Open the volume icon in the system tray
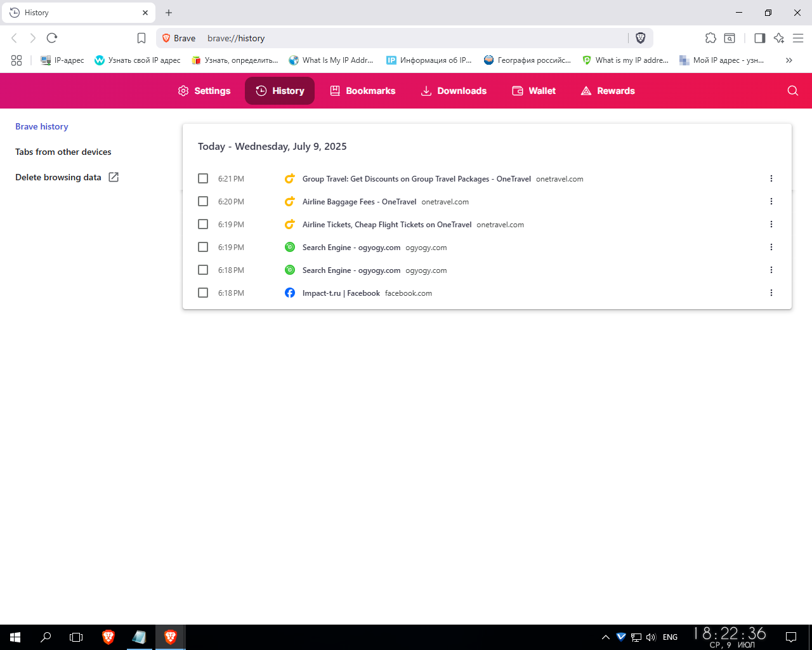The width and height of the screenshot is (812, 650). pos(651,637)
